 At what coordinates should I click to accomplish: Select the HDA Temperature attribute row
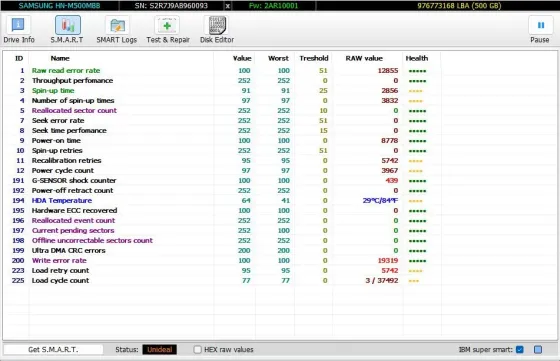pos(221,201)
